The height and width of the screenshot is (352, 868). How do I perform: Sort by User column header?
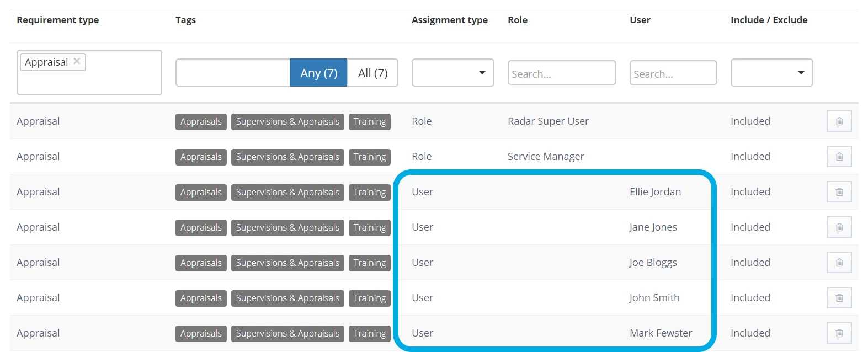tap(640, 20)
